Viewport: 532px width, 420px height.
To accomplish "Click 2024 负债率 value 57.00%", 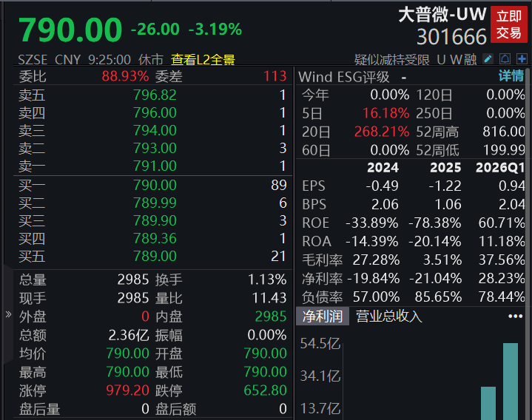I will 377,297.
